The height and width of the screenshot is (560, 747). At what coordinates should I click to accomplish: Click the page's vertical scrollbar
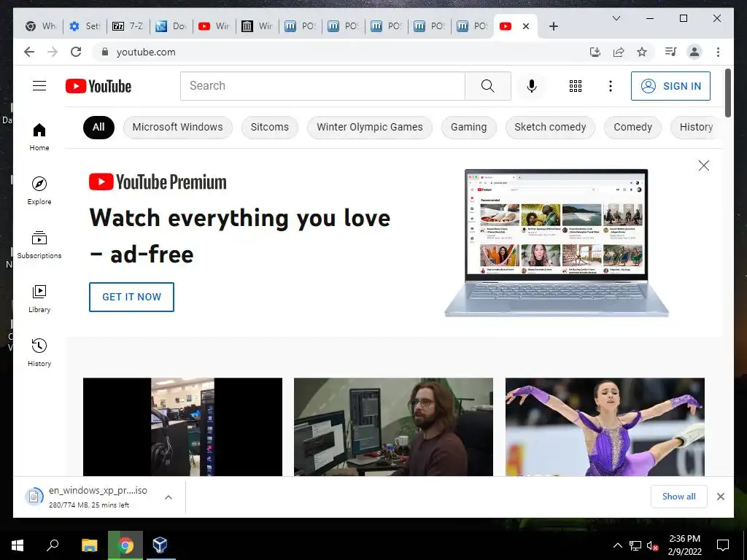727,93
